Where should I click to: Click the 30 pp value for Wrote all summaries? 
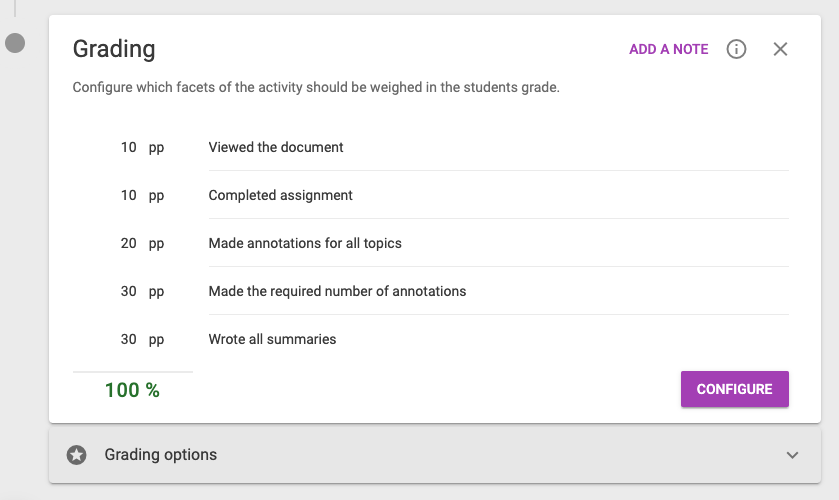click(142, 340)
